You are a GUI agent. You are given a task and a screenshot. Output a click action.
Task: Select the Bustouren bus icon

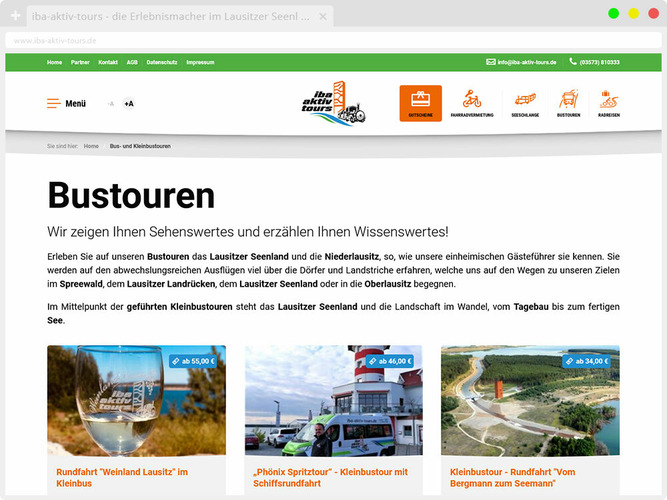tap(568, 103)
